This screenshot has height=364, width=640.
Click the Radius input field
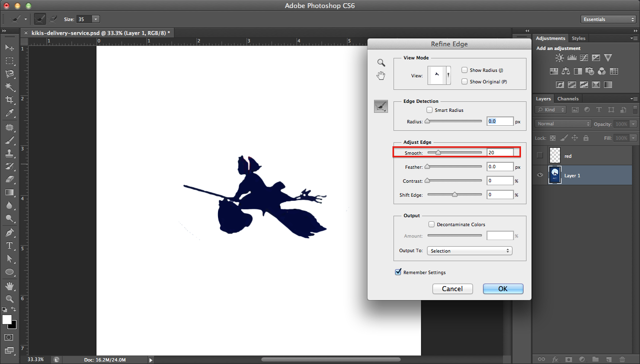click(x=500, y=121)
